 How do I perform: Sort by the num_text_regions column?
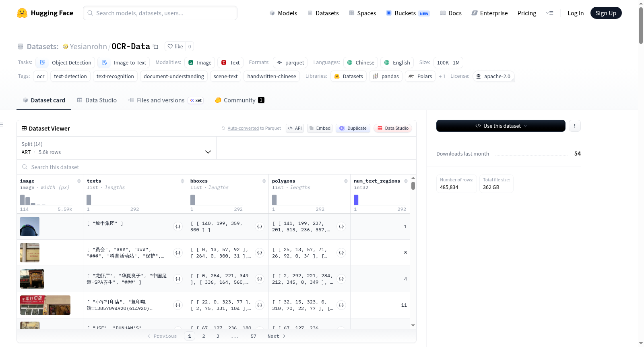(x=406, y=181)
